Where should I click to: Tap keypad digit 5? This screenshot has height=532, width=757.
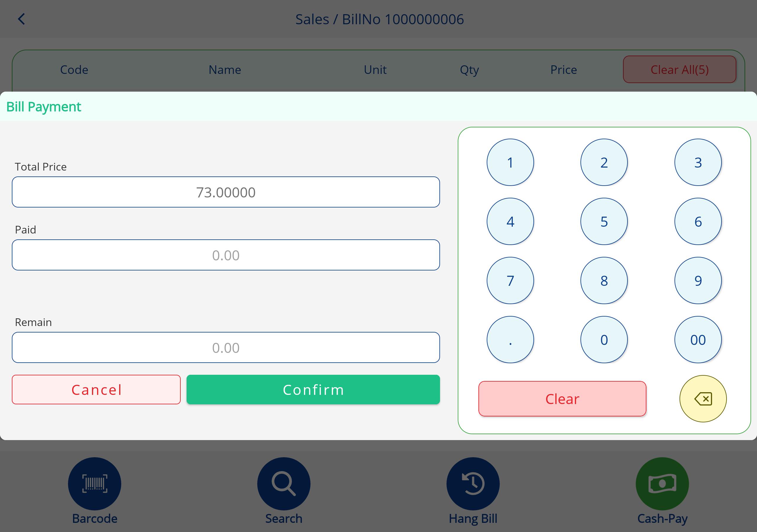[604, 221]
